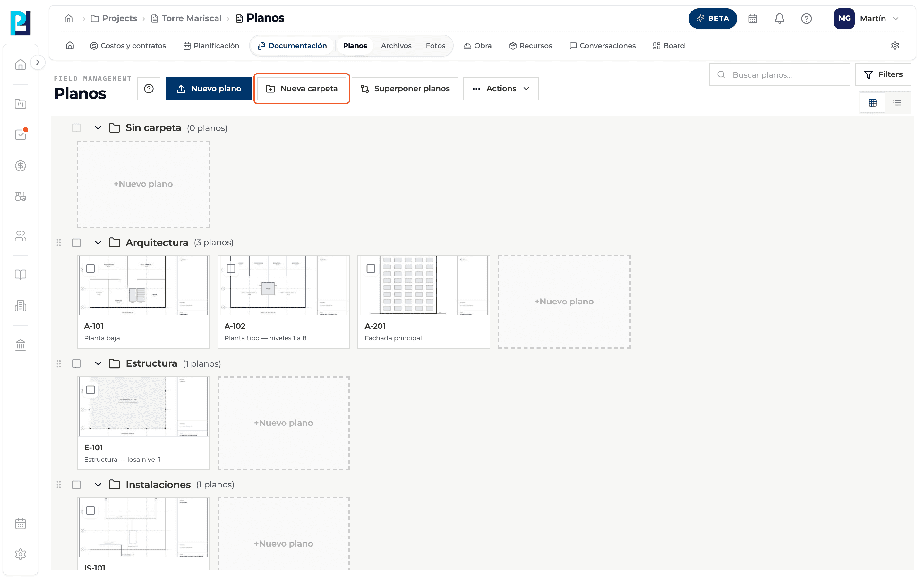This screenshot has height=578, width=924.
Task: Open sidebar calendar icon at bottom
Action: [x=21, y=523]
